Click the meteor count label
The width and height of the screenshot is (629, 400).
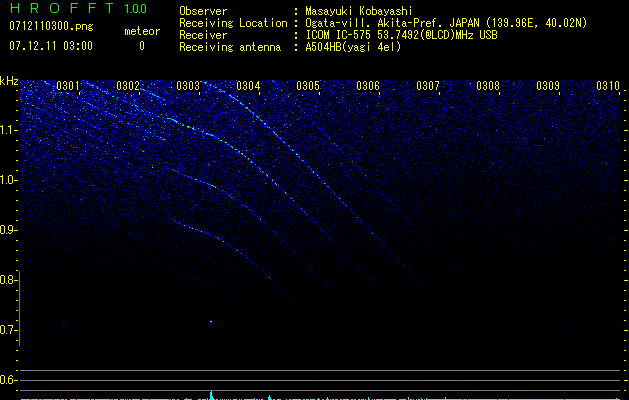[x=142, y=31]
